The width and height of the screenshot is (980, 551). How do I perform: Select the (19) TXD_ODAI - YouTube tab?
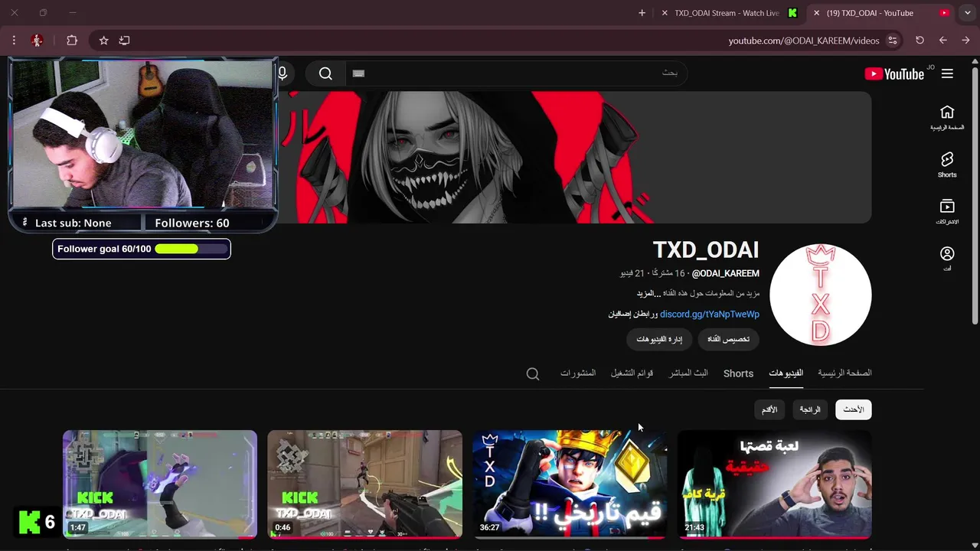(x=880, y=13)
